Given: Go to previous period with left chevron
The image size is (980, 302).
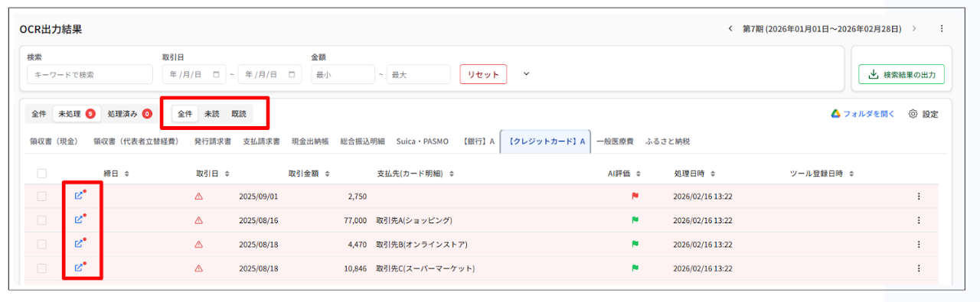Looking at the screenshot, I should [x=730, y=29].
